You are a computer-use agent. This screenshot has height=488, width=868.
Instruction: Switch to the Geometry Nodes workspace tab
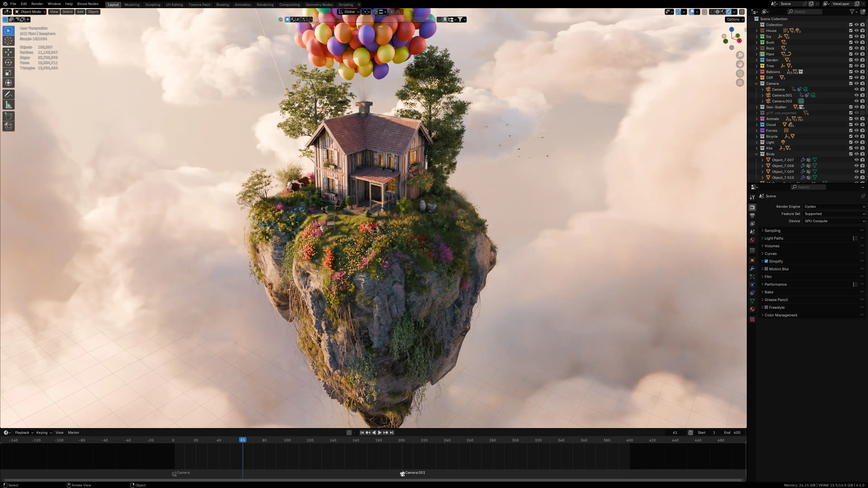pos(319,5)
